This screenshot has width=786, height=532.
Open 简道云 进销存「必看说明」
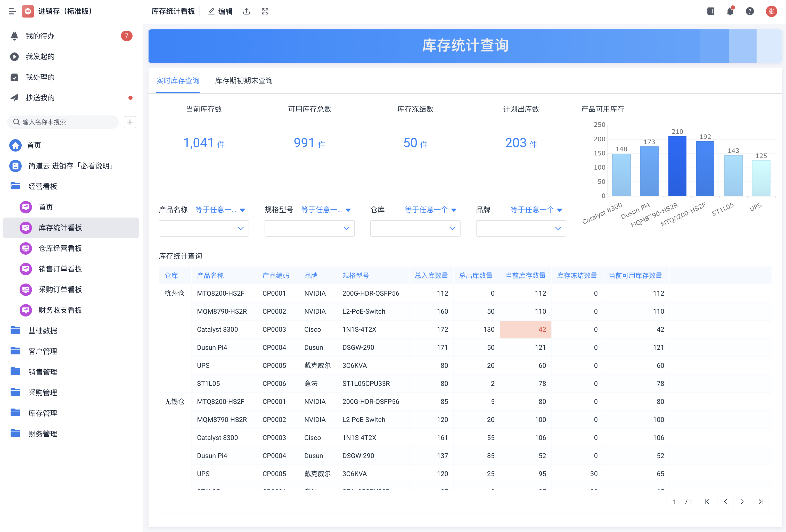click(x=70, y=166)
